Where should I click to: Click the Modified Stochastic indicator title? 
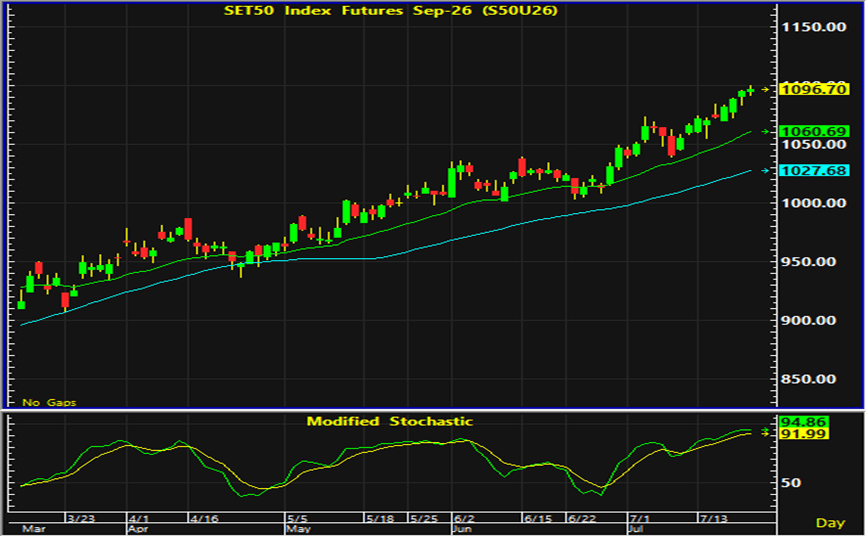pos(390,421)
